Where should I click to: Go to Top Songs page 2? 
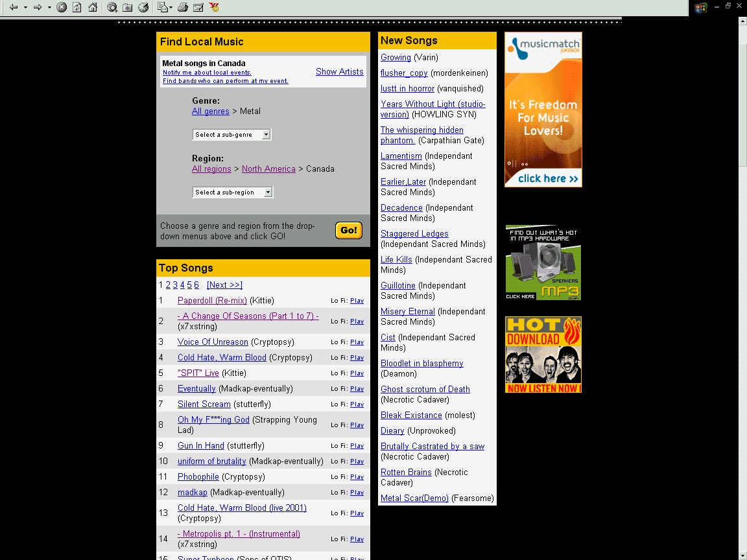[168, 285]
